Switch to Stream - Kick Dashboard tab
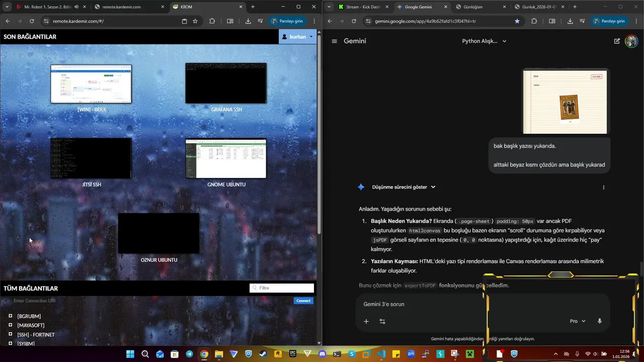Image resolution: width=644 pixels, height=362 pixels. tap(363, 7)
